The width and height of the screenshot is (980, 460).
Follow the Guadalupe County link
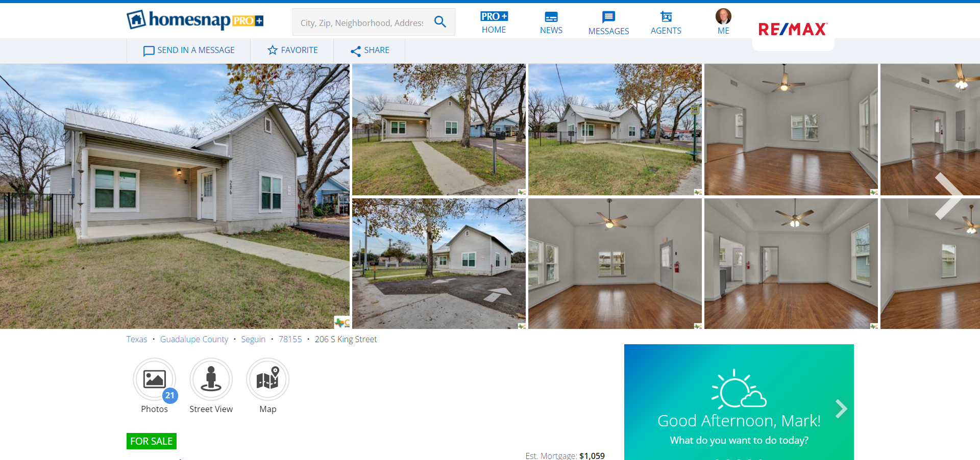[x=194, y=339]
